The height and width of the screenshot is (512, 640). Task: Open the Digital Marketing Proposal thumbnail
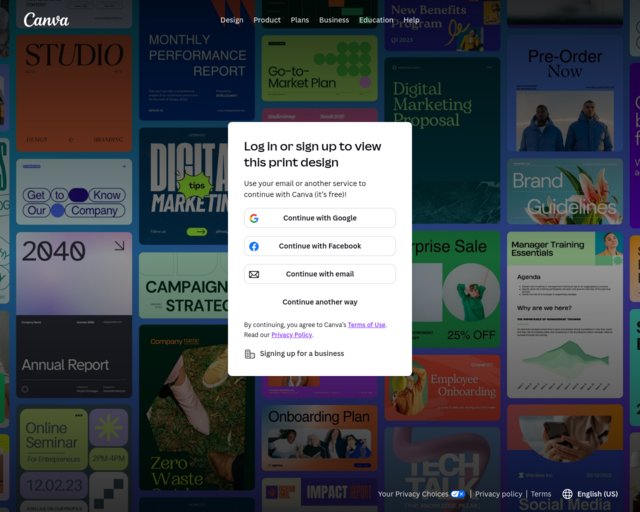tap(442, 140)
